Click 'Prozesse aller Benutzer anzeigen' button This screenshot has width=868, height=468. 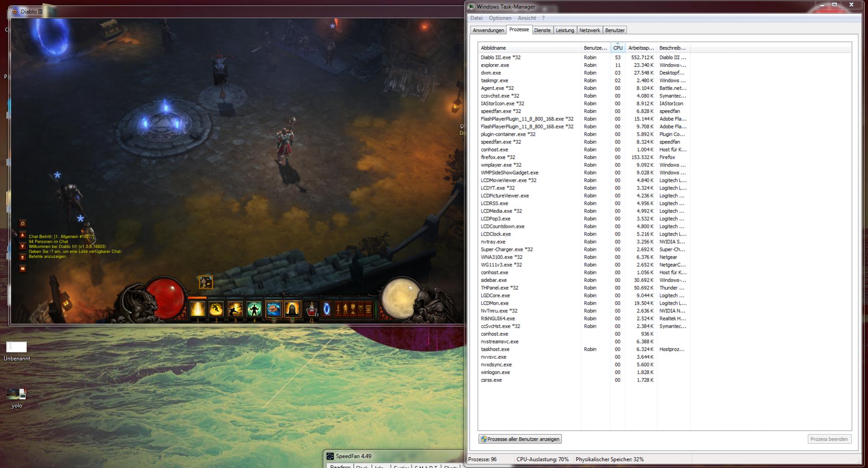(x=520, y=439)
